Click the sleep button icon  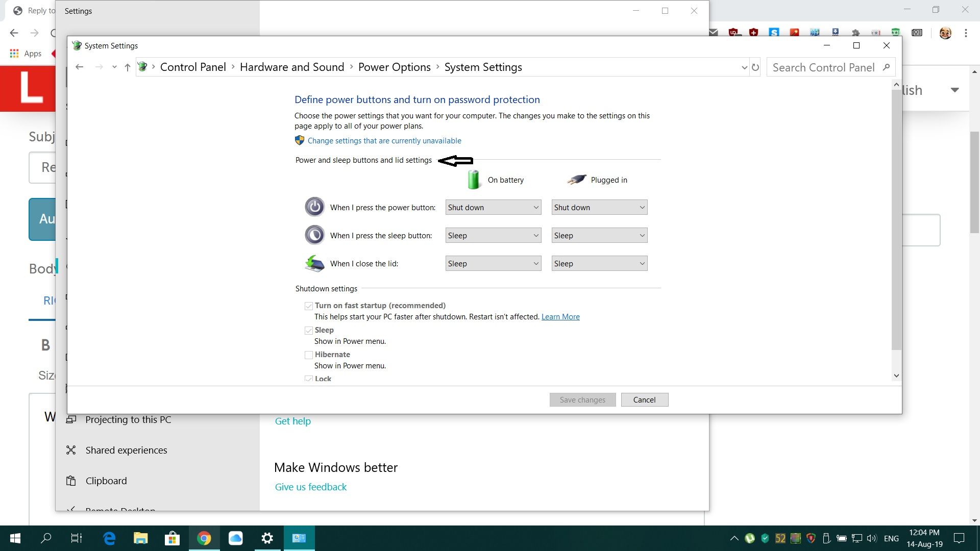point(315,235)
